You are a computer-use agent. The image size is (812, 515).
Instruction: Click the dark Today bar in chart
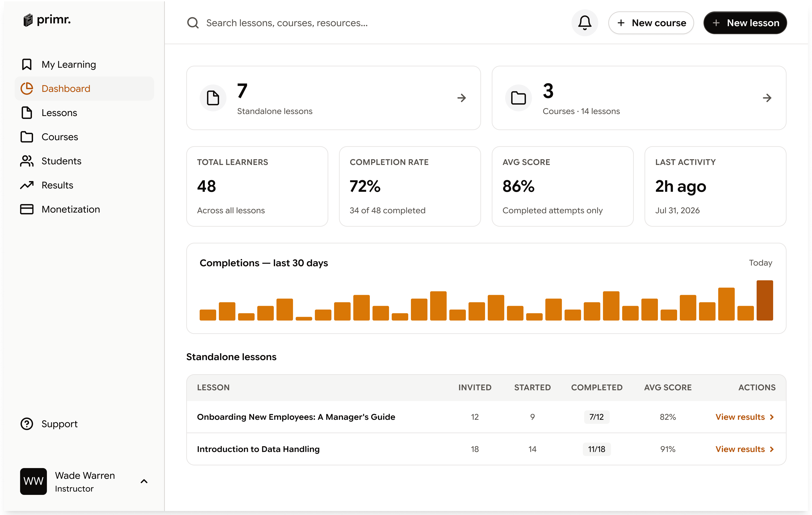(x=764, y=300)
